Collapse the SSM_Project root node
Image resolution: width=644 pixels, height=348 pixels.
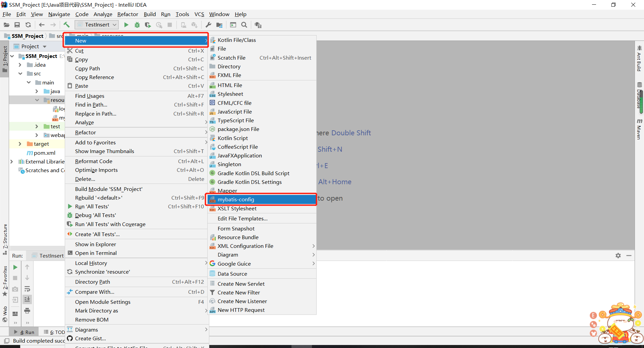tap(12, 56)
